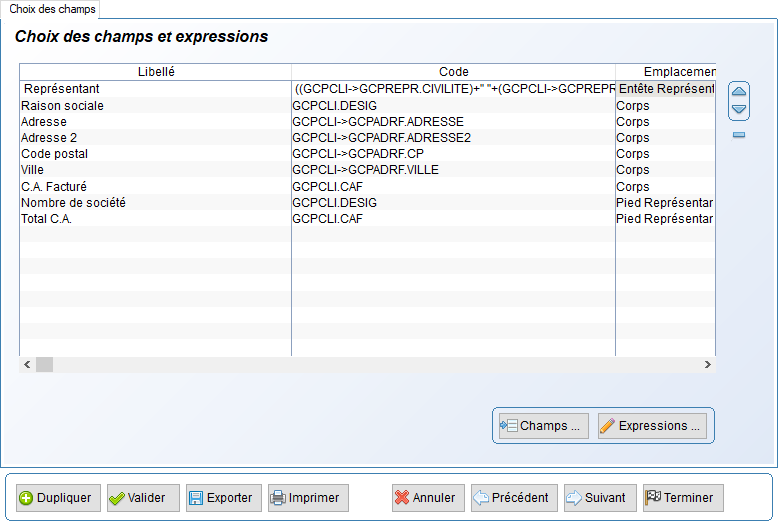Cancel with the Annuler button
The width and height of the screenshot is (779, 523).
pos(428,498)
